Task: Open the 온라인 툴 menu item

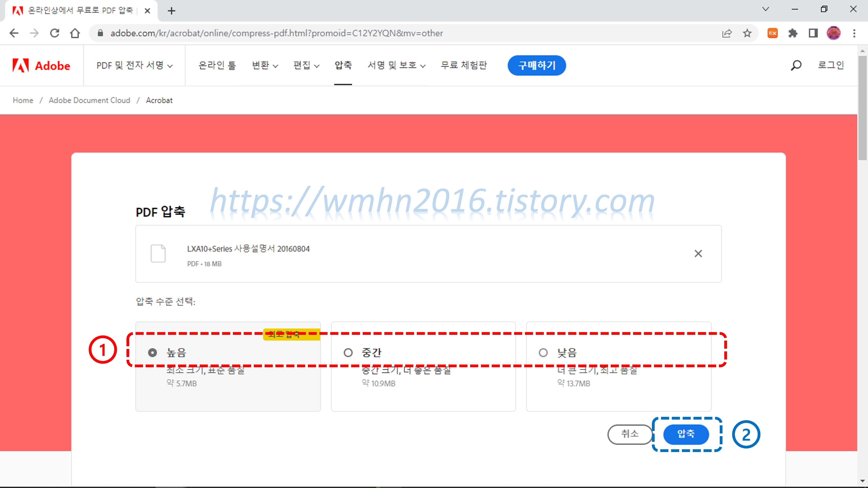Action: point(217,65)
